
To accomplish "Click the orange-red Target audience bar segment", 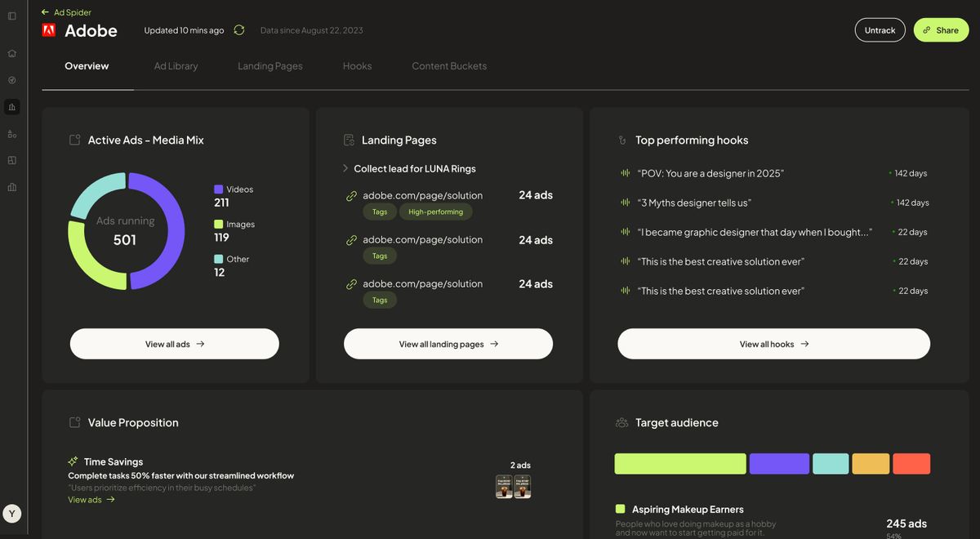I will tap(911, 464).
